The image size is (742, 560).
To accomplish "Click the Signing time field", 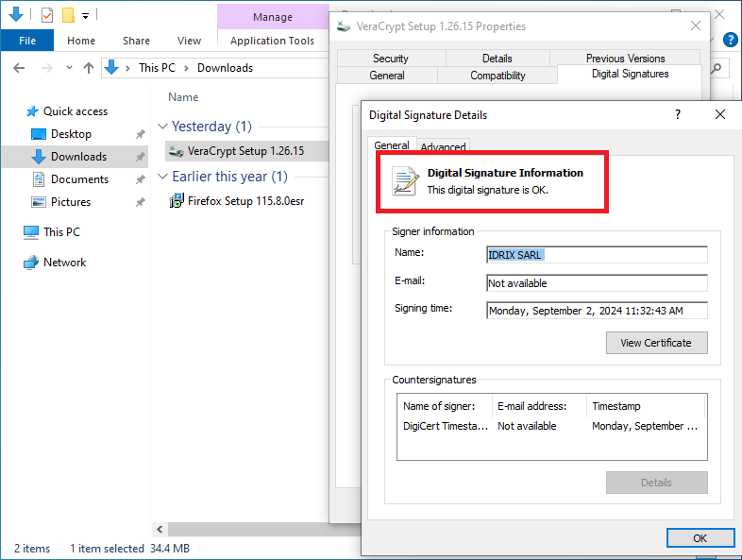I will (597, 311).
